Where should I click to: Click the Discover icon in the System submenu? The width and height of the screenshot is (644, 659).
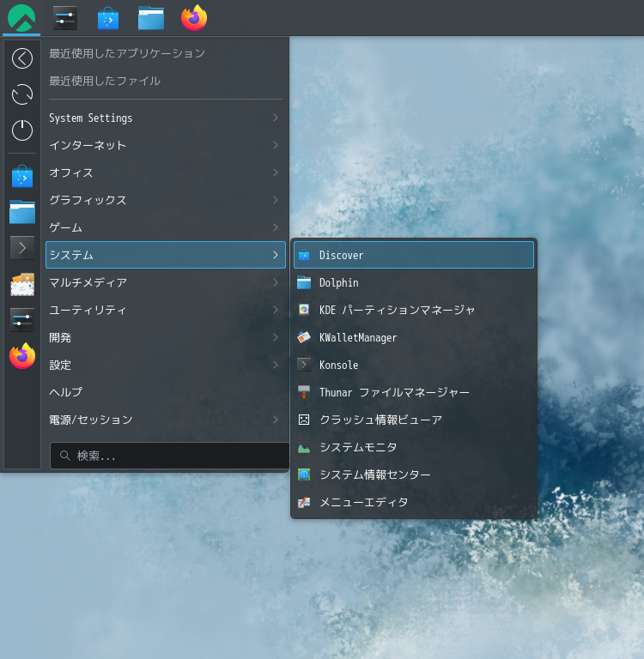tap(304, 255)
